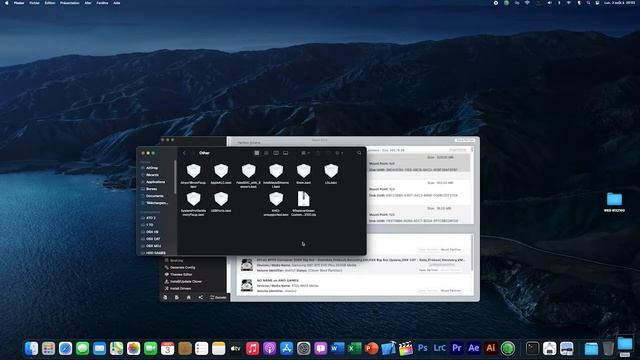Open Téléchargements in Finder sidebar

157,202
